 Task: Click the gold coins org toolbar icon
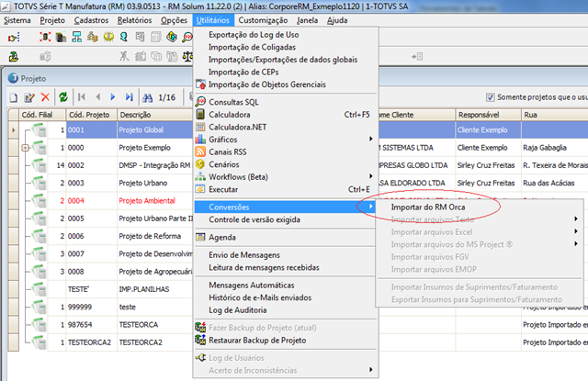(x=93, y=37)
